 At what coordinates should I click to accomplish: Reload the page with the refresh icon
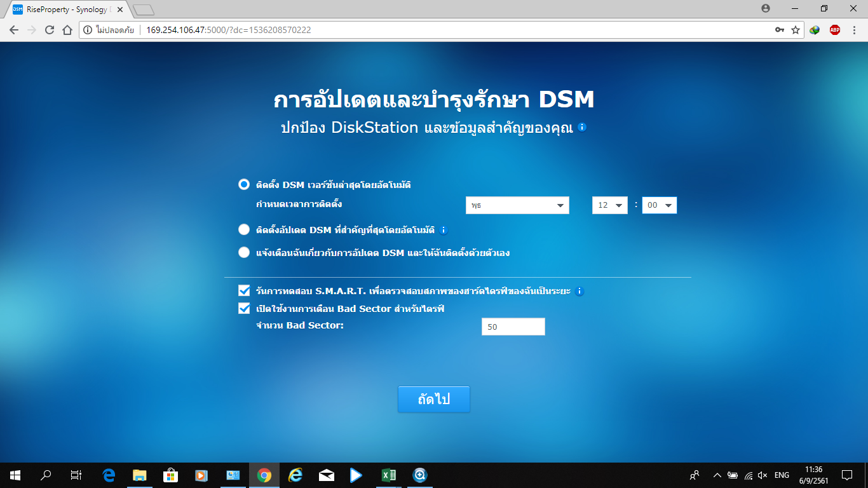50,30
